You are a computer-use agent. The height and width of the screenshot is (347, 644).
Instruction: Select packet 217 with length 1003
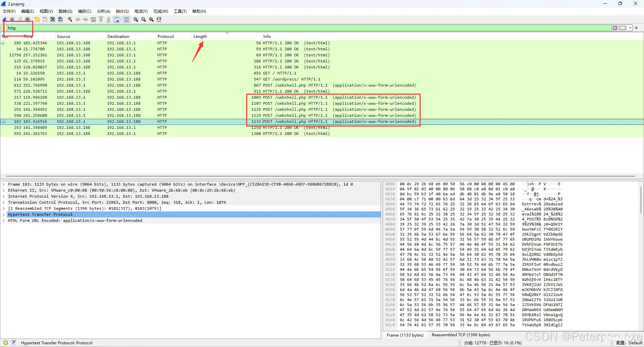tap(322, 97)
